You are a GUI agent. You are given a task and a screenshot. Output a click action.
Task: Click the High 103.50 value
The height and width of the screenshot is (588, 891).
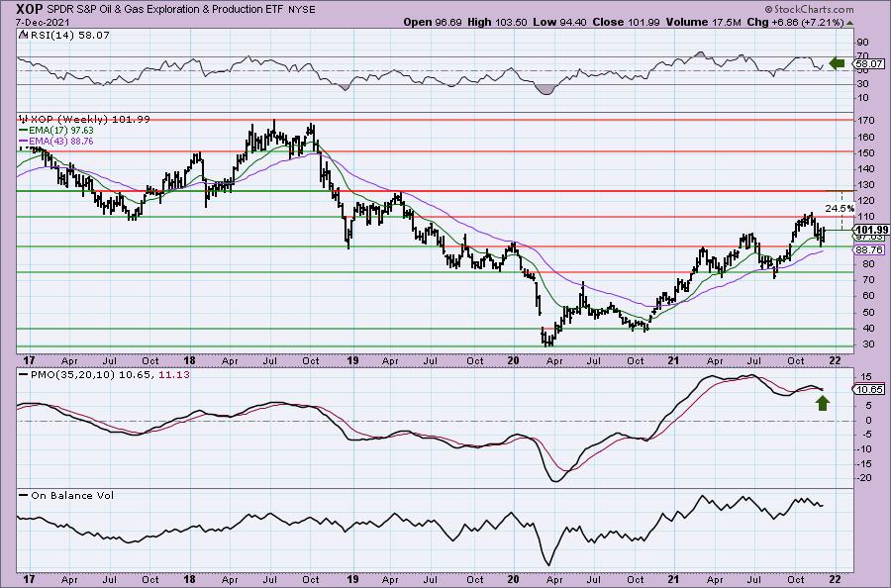pos(498,22)
